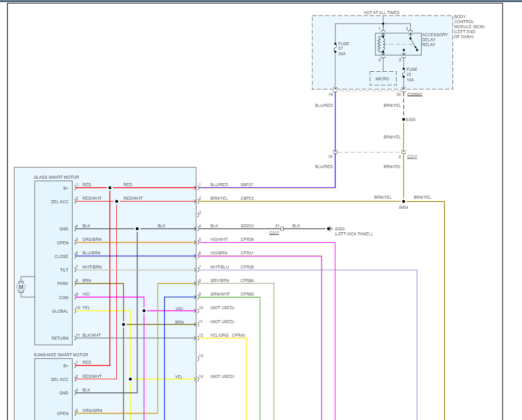Click the HOT AT ALL TIMES label
Screen dimensions: 522x420
(382, 13)
